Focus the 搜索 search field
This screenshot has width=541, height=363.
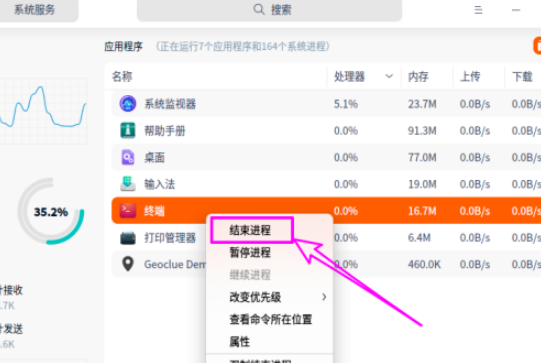pyautogui.click(x=269, y=10)
